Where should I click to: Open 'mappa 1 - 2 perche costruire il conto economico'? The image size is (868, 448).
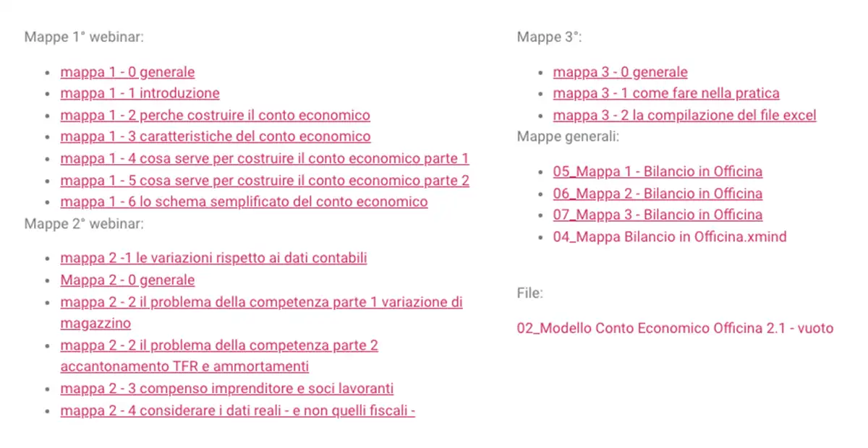click(x=215, y=116)
